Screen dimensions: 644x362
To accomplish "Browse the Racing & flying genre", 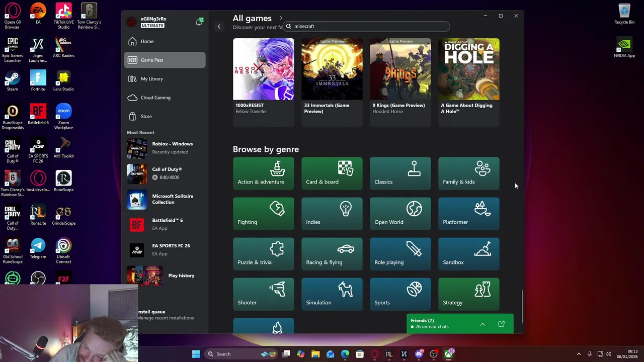I will (x=332, y=254).
